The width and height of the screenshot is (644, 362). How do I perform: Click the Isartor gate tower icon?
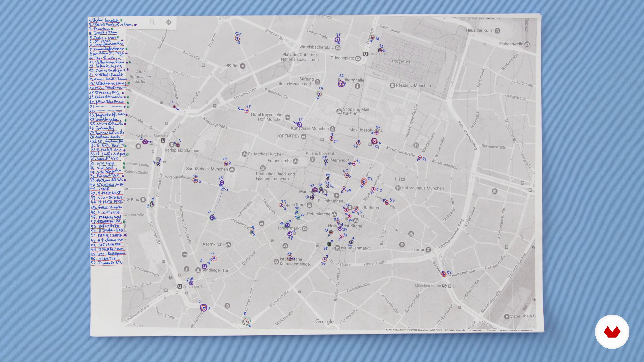tap(428, 250)
